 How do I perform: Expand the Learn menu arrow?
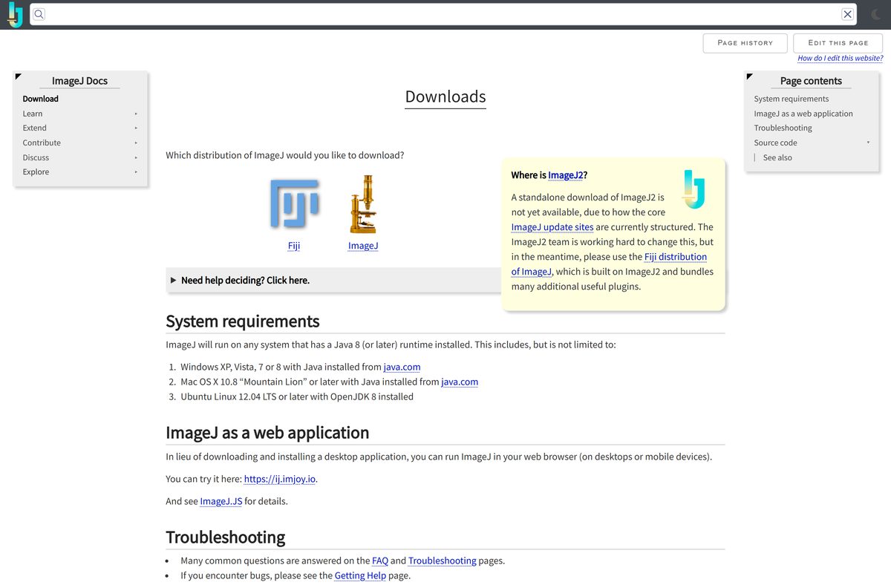click(x=136, y=114)
